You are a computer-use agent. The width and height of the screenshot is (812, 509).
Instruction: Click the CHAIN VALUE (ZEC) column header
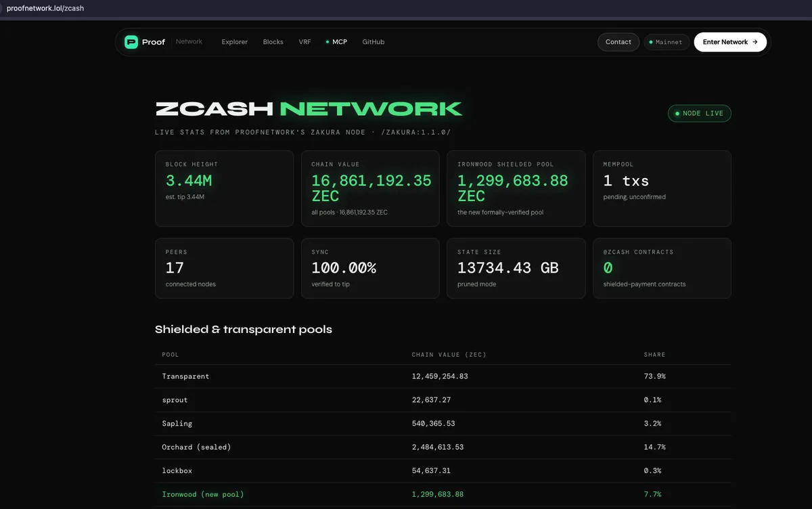click(449, 355)
